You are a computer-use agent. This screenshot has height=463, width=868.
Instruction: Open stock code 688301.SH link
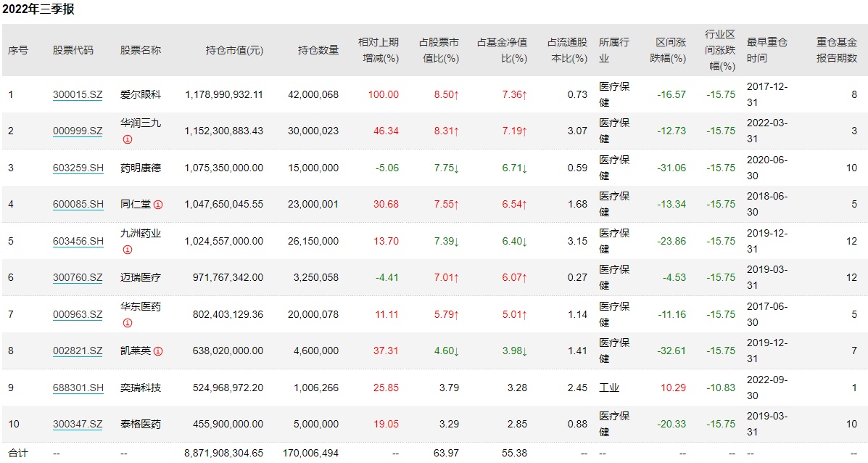(x=78, y=388)
